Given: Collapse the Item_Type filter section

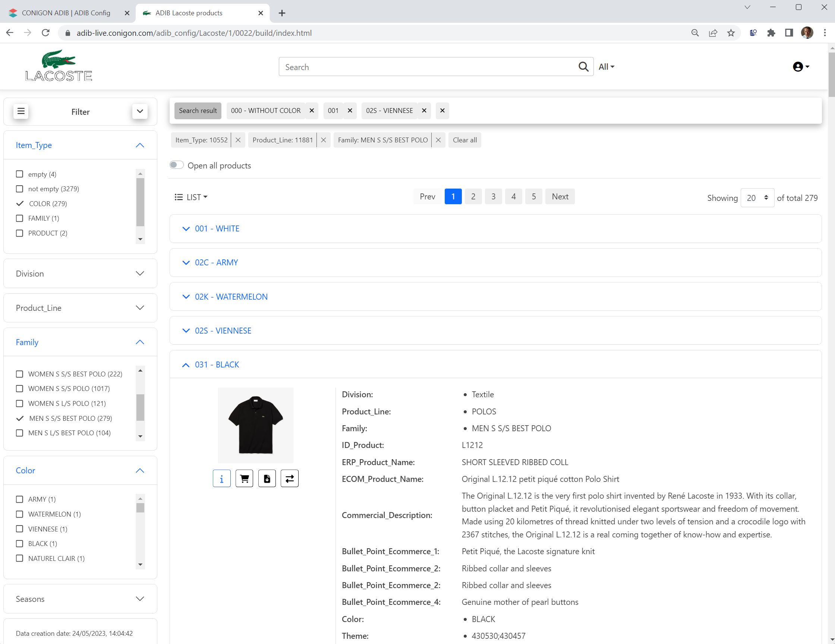Looking at the screenshot, I should pyautogui.click(x=140, y=145).
